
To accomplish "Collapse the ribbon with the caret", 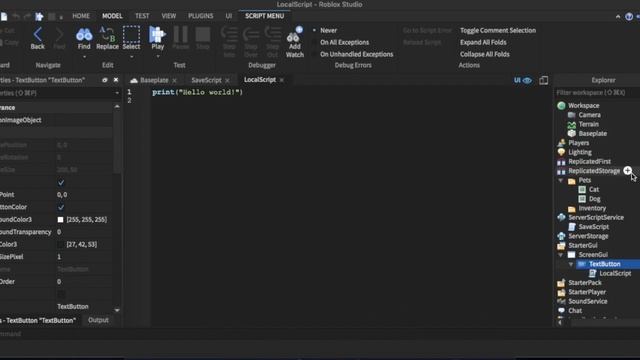I will [618, 17].
